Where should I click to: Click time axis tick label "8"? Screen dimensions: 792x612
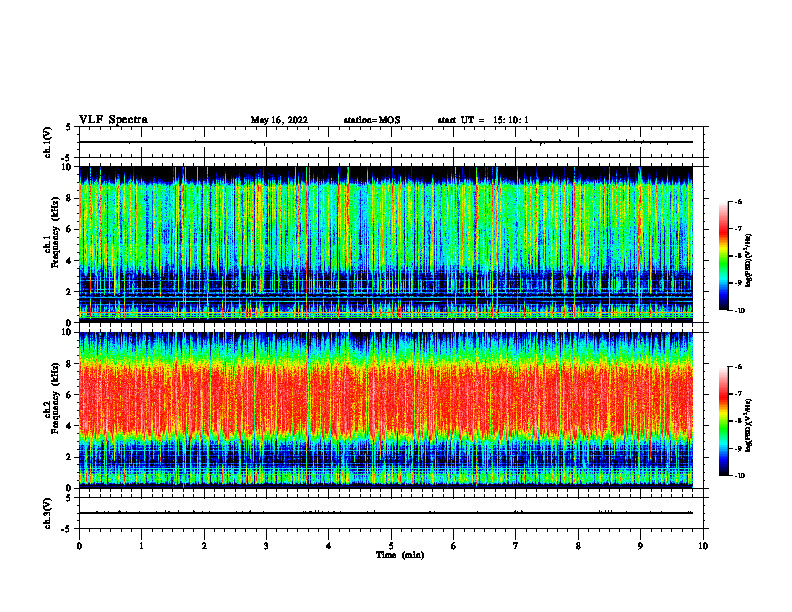(578, 546)
